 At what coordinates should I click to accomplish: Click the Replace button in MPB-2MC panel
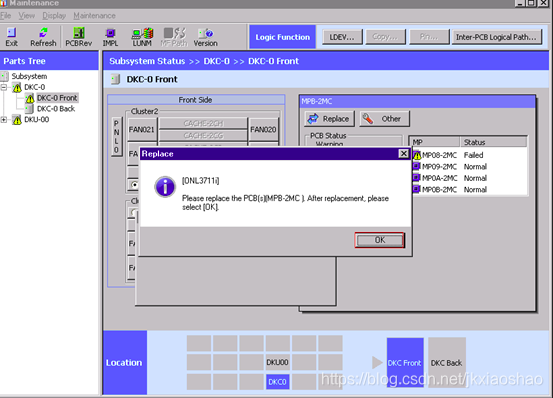click(329, 119)
